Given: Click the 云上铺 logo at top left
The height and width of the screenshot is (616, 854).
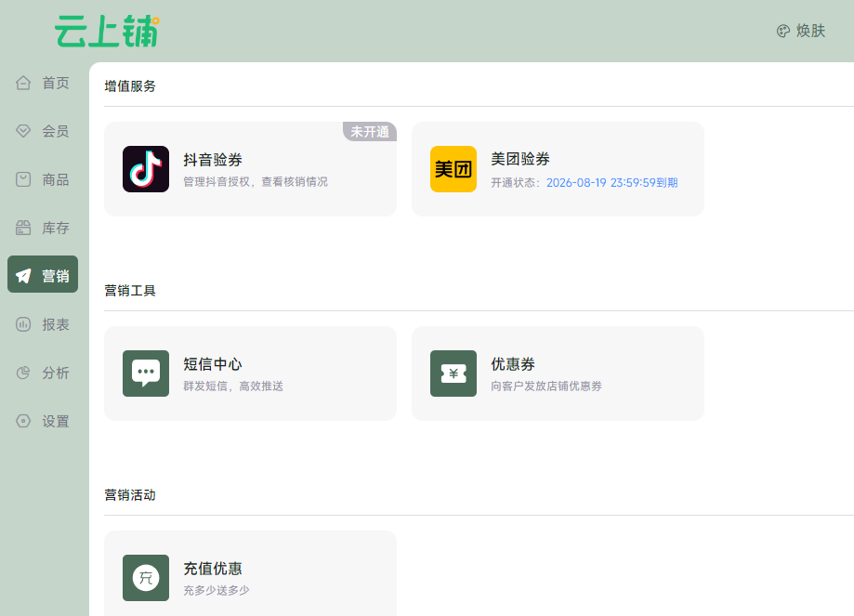Looking at the screenshot, I should click(107, 31).
